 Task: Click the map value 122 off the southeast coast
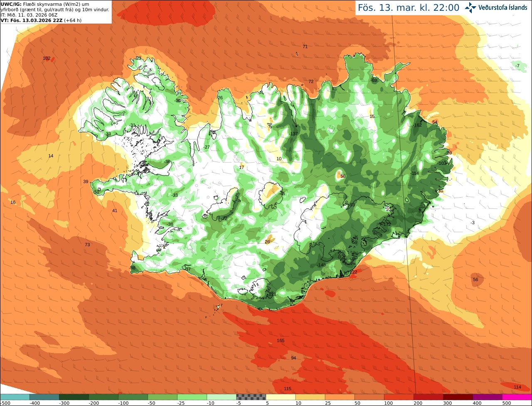point(353,272)
